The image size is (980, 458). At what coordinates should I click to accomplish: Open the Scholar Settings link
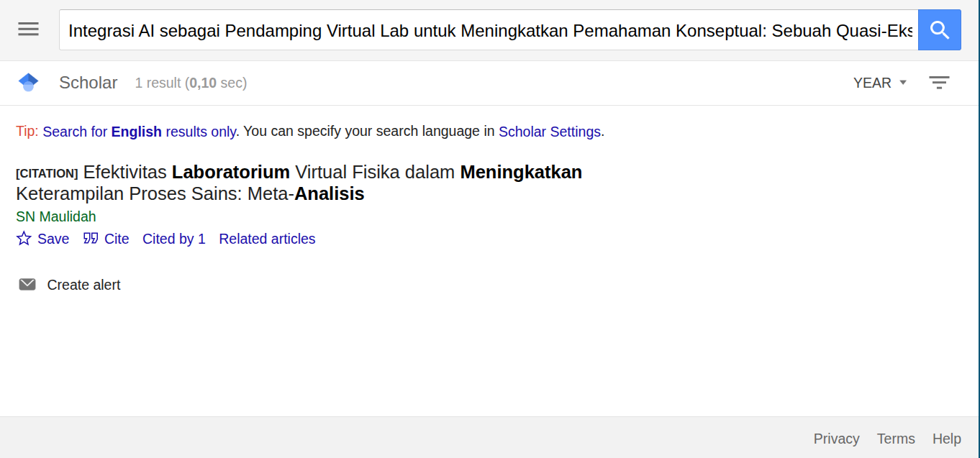pos(549,132)
